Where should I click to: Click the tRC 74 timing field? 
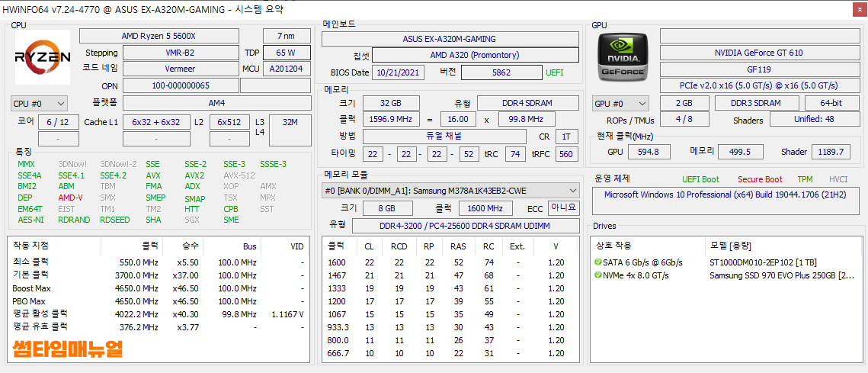tap(515, 154)
